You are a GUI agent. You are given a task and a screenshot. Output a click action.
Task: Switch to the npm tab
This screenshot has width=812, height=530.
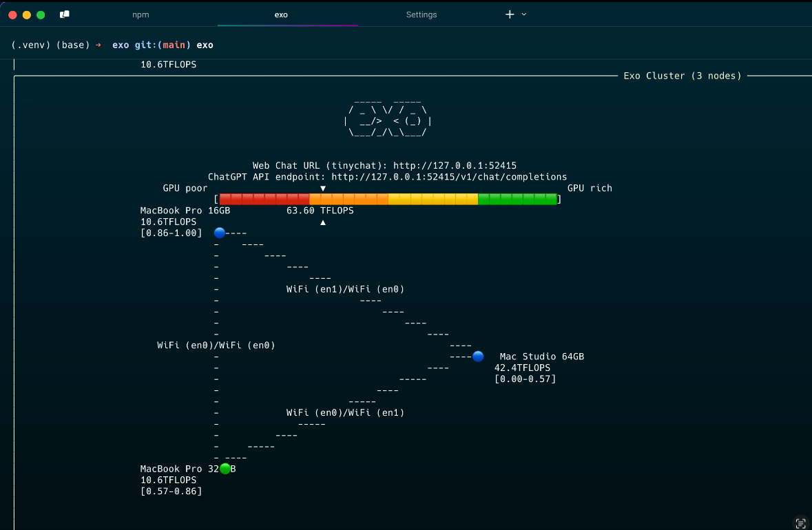pyautogui.click(x=140, y=14)
